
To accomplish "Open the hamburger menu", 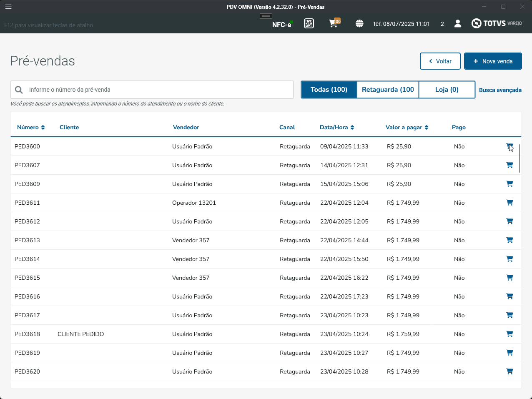I will pyautogui.click(x=8, y=7).
